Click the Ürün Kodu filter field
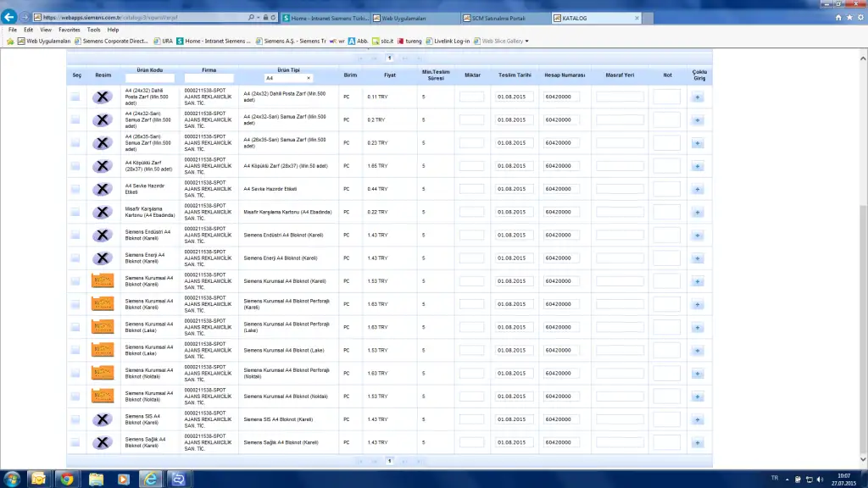Image resolution: width=868 pixels, height=488 pixels. coord(149,79)
